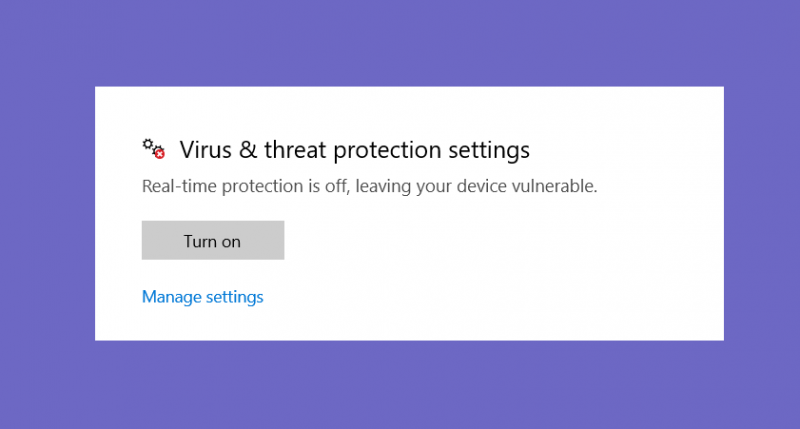This screenshot has width=800, height=429.
Task: Go to Manage settings below Turn on
Action: pos(203,297)
